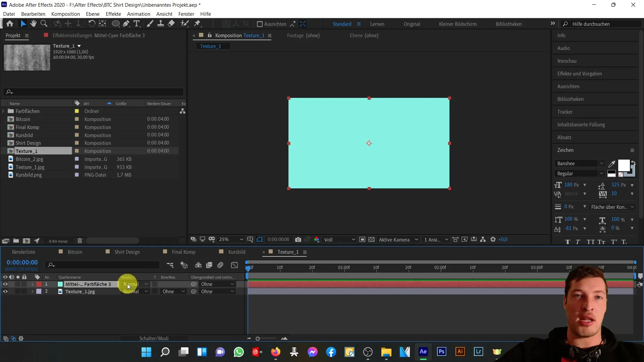Open the Aktive Kamera view dropdown
Image resolution: width=644 pixels, height=362 pixels.
pos(398,239)
